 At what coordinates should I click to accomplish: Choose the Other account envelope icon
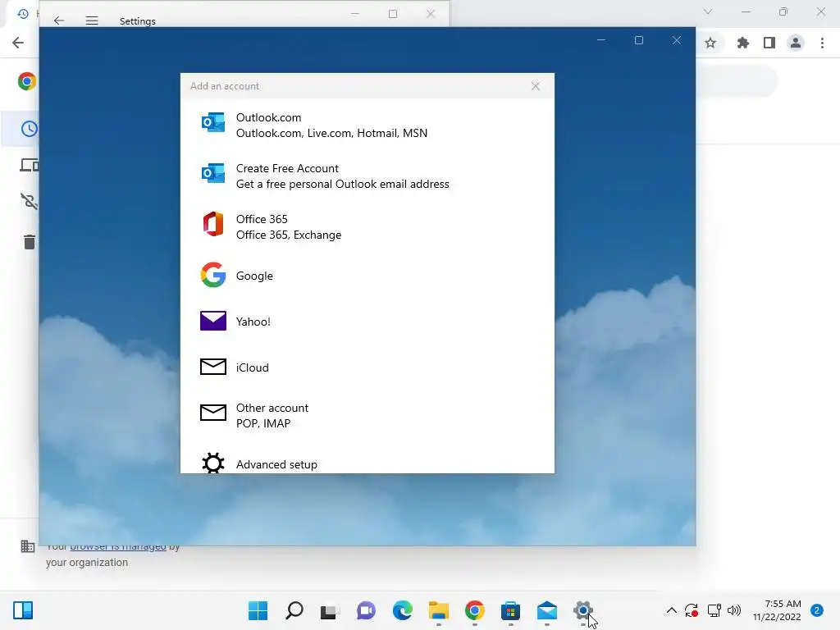click(x=212, y=413)
